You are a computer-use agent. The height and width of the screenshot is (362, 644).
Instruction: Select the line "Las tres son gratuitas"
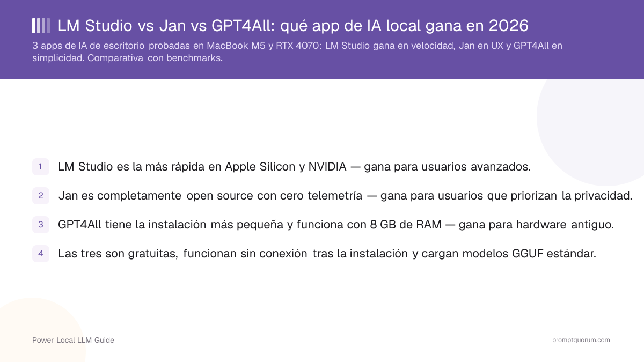coord(327,254)
